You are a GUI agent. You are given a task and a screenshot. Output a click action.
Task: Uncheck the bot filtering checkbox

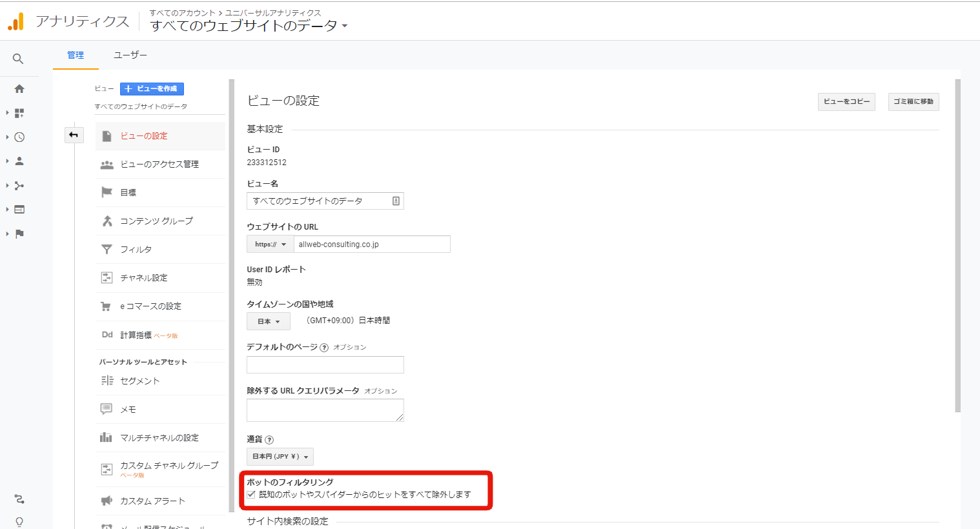click(x=251, y=495)
